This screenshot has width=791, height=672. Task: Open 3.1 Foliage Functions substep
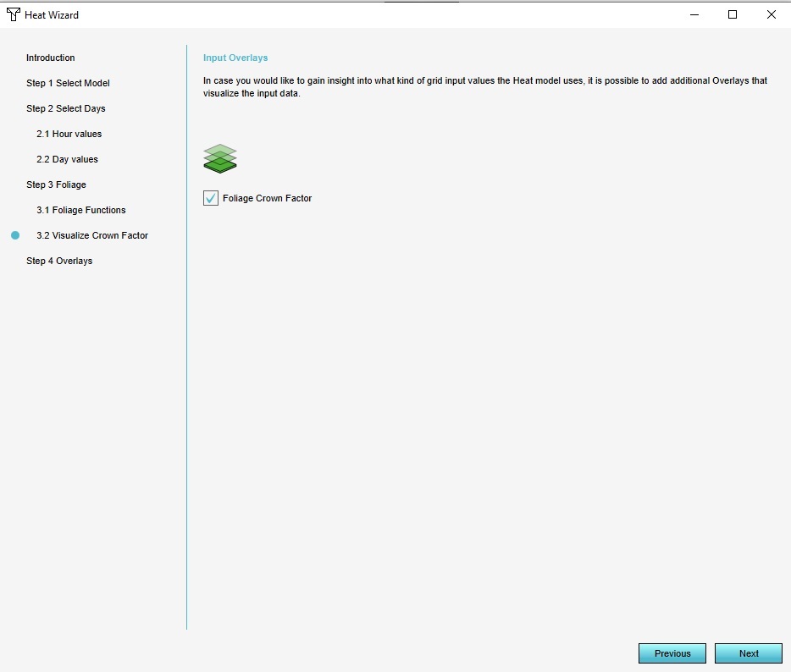click(80, 210)
